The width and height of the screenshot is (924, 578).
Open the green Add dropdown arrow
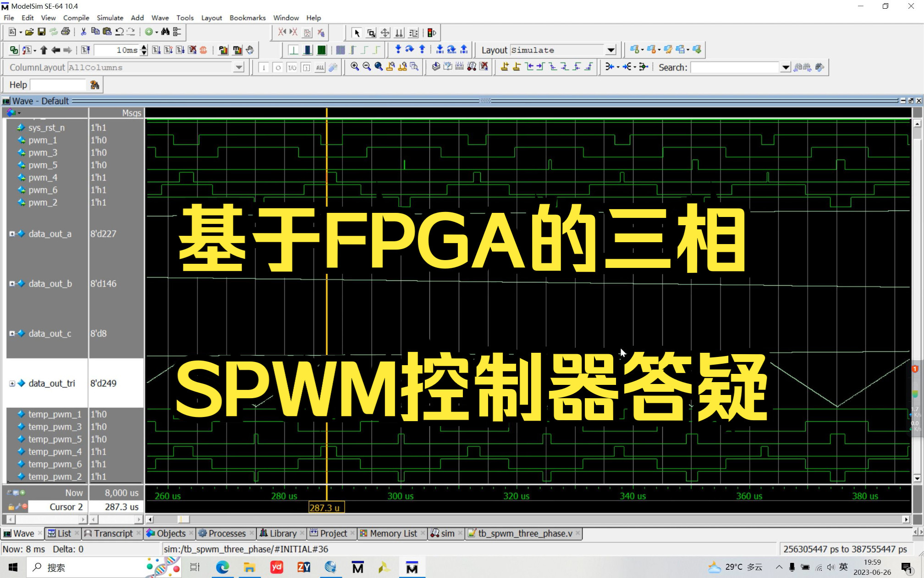(156, 32)
